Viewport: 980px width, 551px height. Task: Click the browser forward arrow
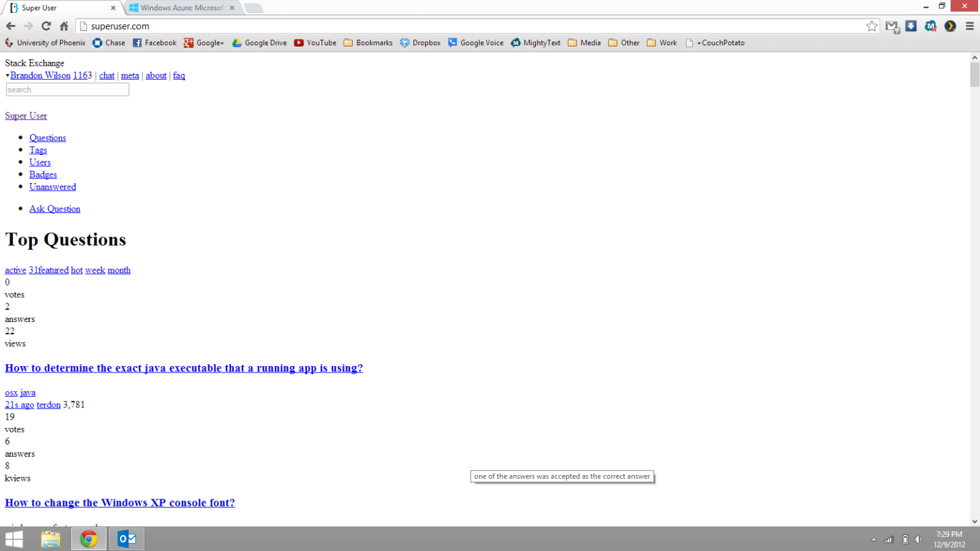point(28,26)
